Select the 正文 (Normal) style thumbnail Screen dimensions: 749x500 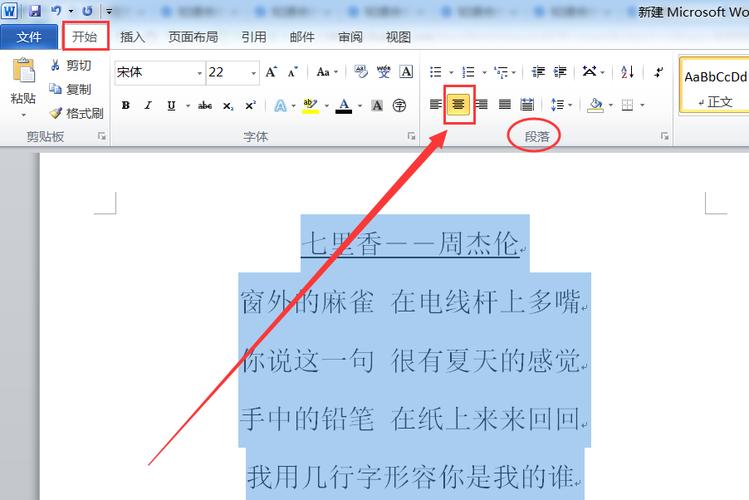[715, 86]
